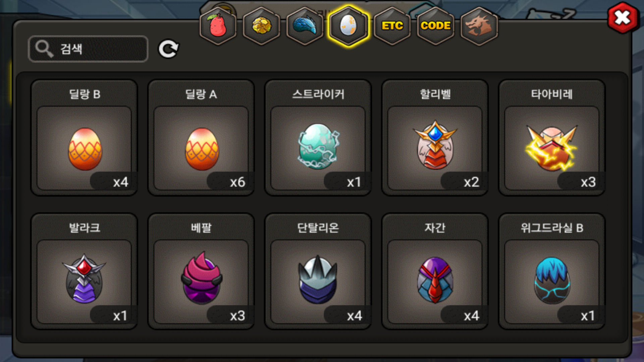Select the egg category tab
This screenshot has width=644, height=362.
pyautogui.click(x=348, y=26)
